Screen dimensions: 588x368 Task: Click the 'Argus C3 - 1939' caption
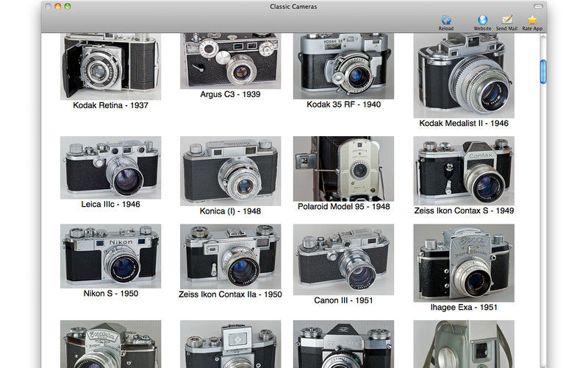pyautogui.click(x=230, y=95)
